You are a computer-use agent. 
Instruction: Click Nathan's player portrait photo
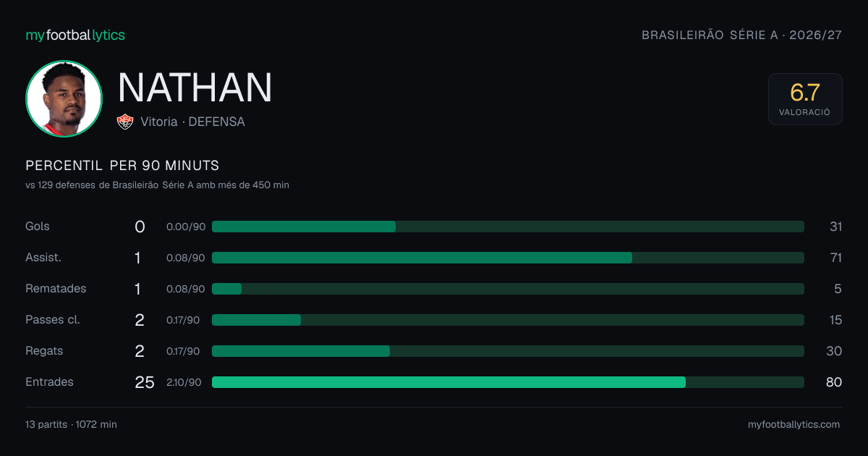(x=64, y=98)
